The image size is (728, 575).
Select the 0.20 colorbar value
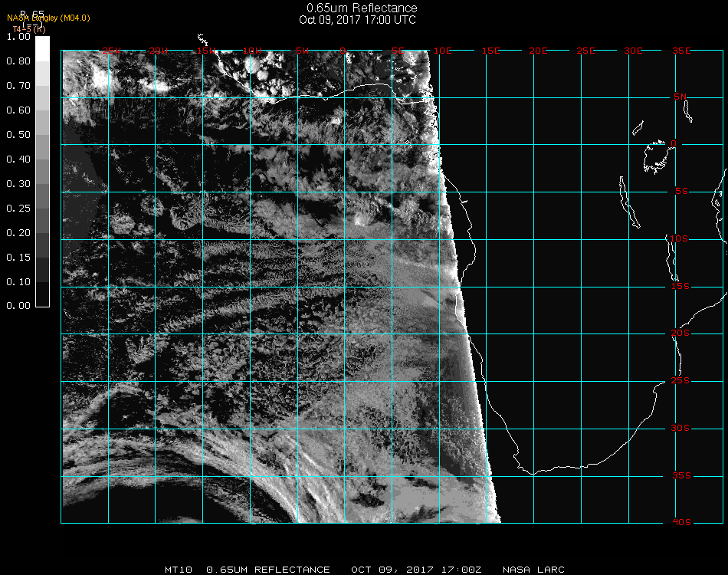pyautogui.click(x=18, y=233)
